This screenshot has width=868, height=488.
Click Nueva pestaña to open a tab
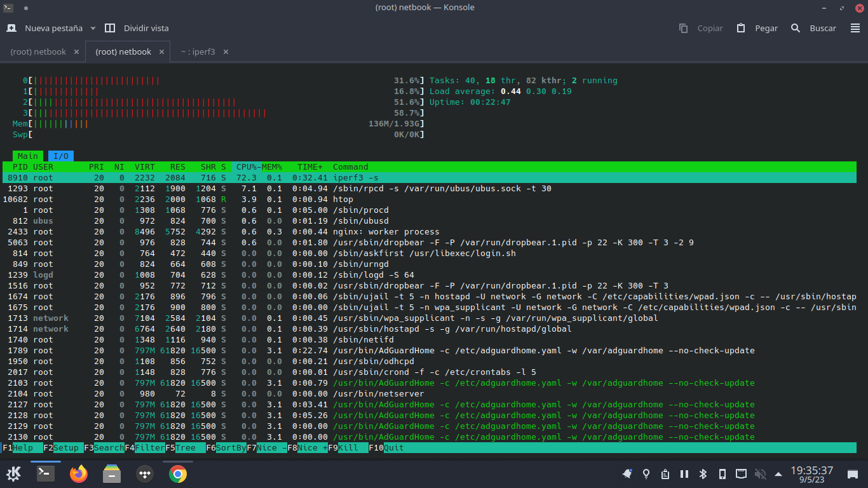coord(44,28)
